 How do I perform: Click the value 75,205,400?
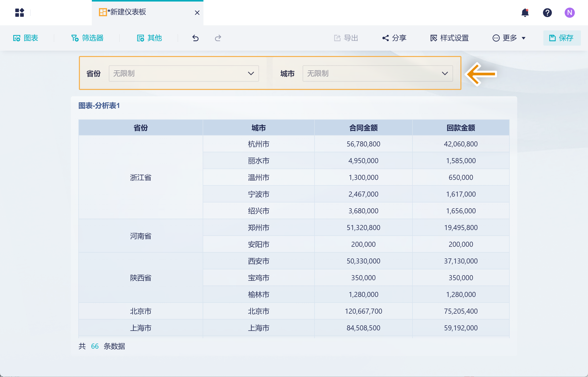pos(461,311)
